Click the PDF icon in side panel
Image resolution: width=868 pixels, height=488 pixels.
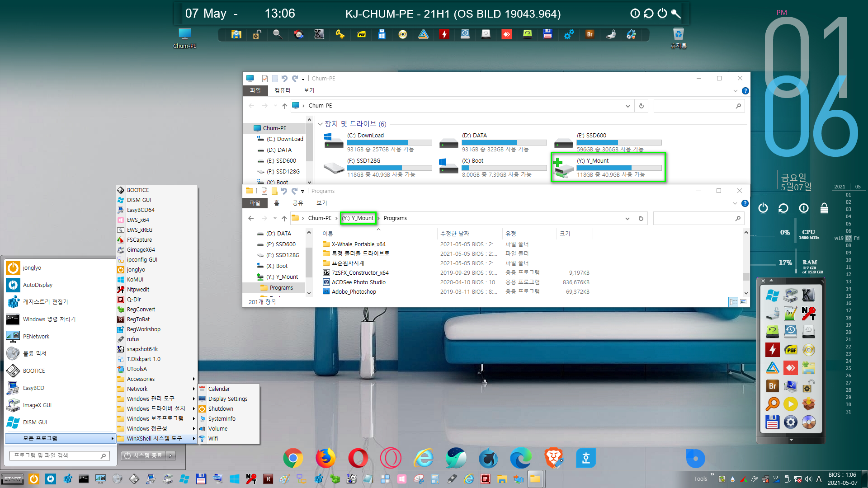(791, 350)
